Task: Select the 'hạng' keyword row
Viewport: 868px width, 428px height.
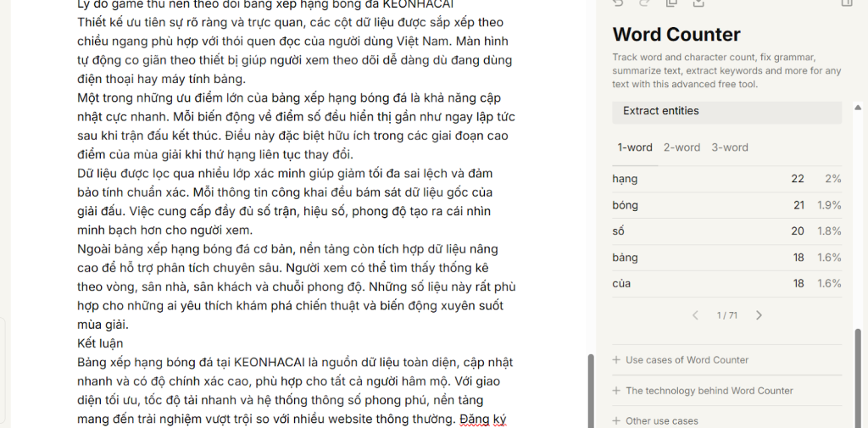Action: click(726, 179)
